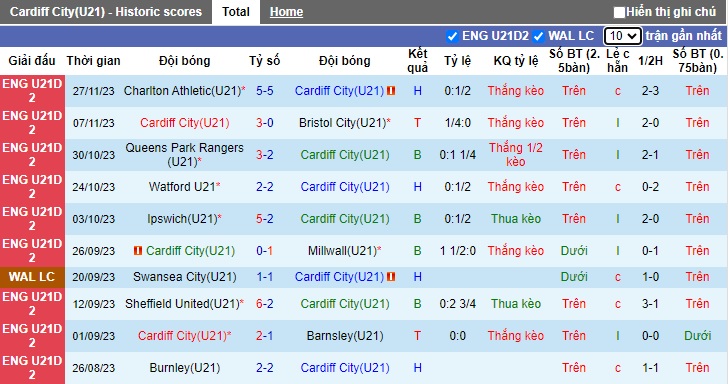Click Cardiff City(U21) in the 07/11/23 row
728x384 pixels.
[185, 123]
